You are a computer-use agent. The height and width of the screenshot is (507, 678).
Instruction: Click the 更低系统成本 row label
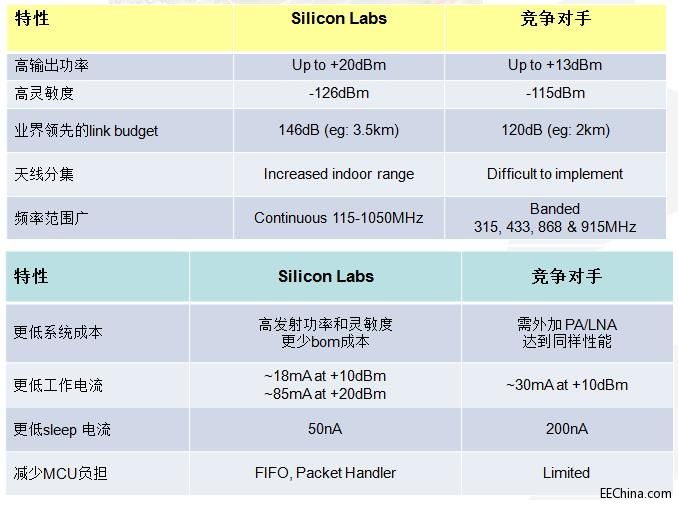pyautogui.click(x=58, y=332)
